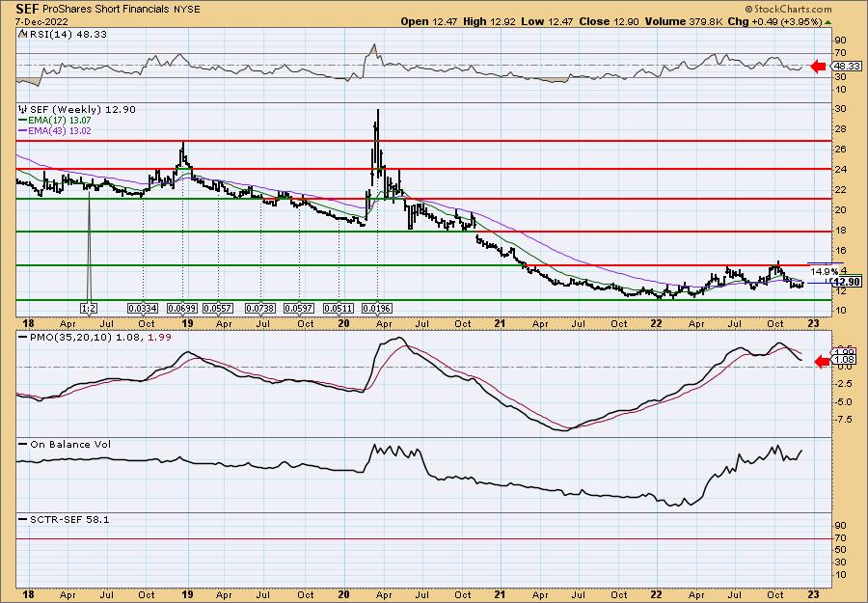Click the -5.0 PMO axis label

pos(844,402)
